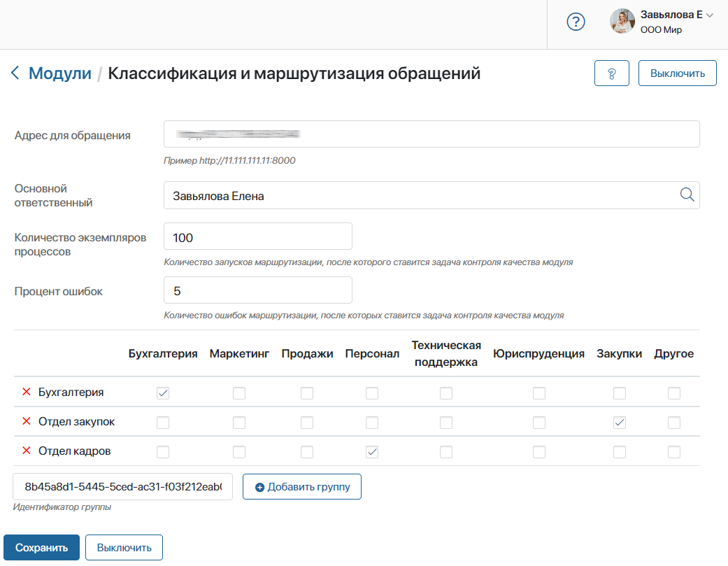
Task: Check Маркетинг checkbox for Бухгалтерия row
Action: point(239,393)
